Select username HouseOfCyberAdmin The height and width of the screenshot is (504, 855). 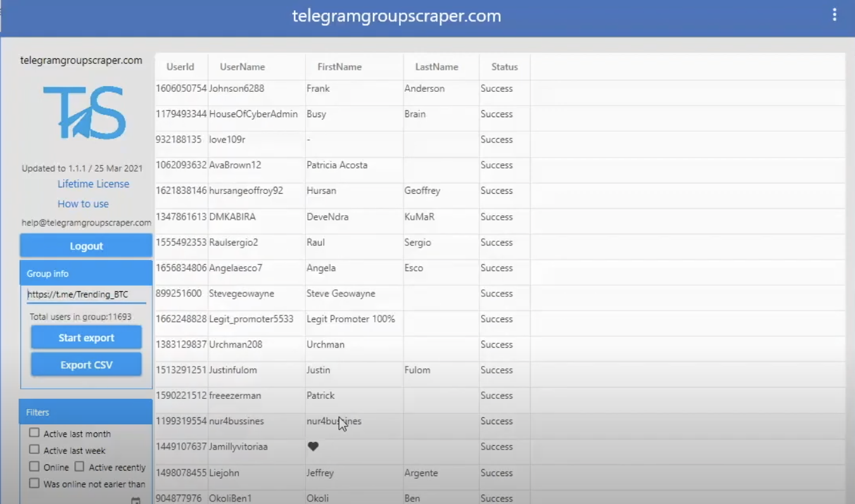tap(253, 114)
